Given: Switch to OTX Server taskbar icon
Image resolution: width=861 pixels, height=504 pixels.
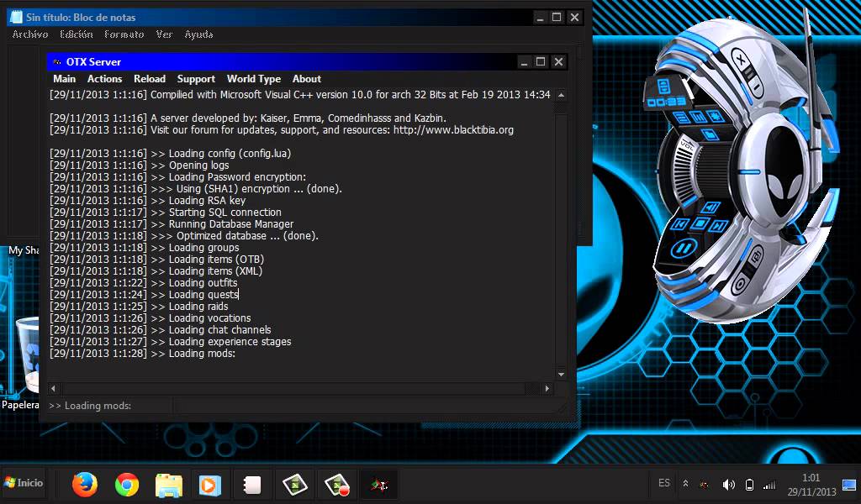Looking at the screenshot, I should 379,485.
